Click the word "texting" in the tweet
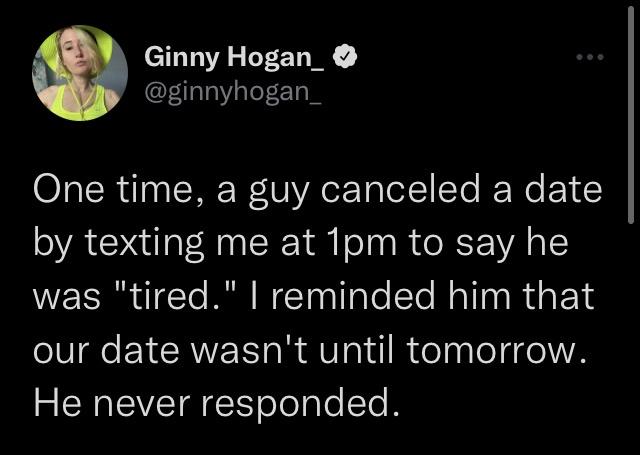Screen dimensions: 640x455 [131, 245]
